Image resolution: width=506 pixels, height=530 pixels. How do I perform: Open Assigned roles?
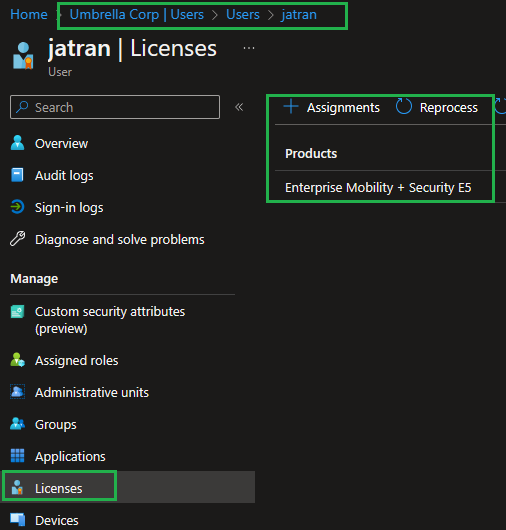coord(76,360)
